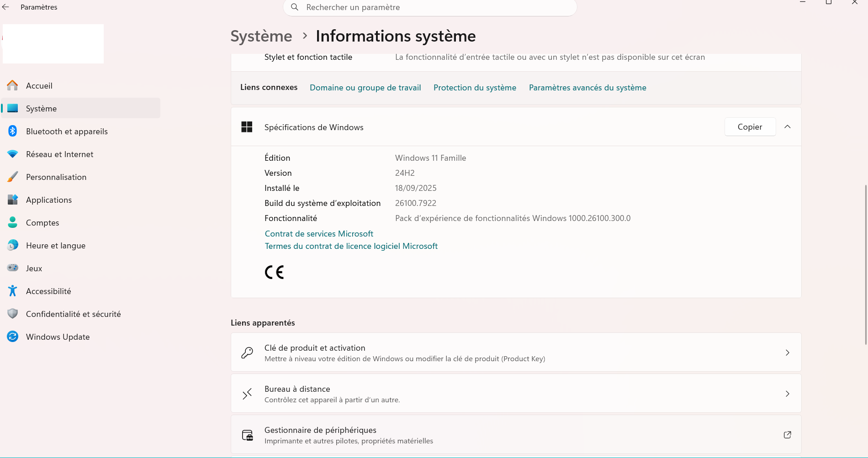Click the Stylet et fonction tactile label
This screenshot has width=868, height=458.
pyautogui.click(x=308, y=57)
